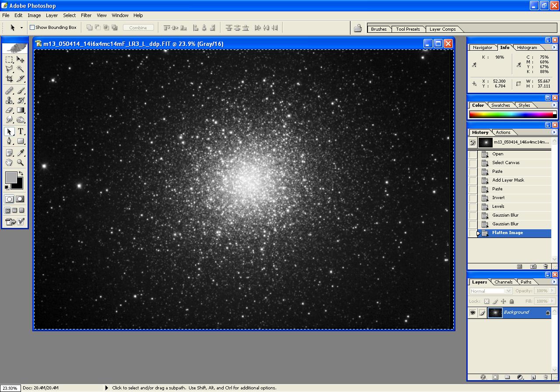Pick the Horizontal Type tool
The width and height of the screenshot is (560, 392).
coord(21,132)
